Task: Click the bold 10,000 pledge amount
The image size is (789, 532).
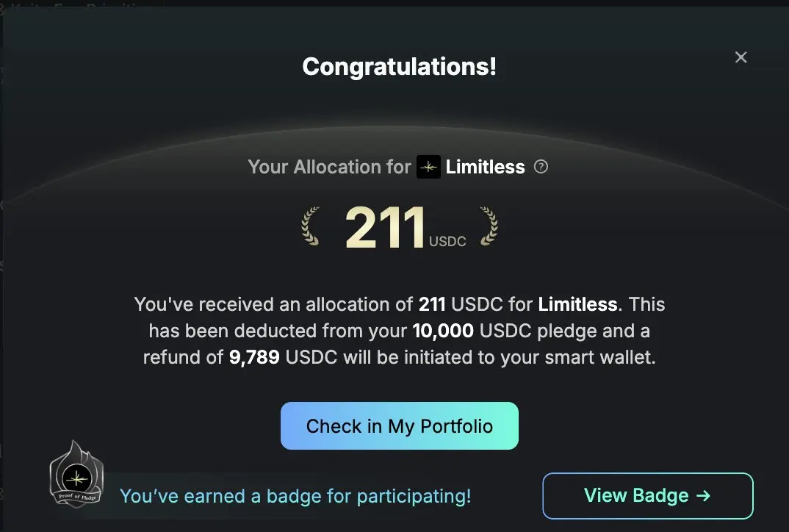Action: (443, 331)
